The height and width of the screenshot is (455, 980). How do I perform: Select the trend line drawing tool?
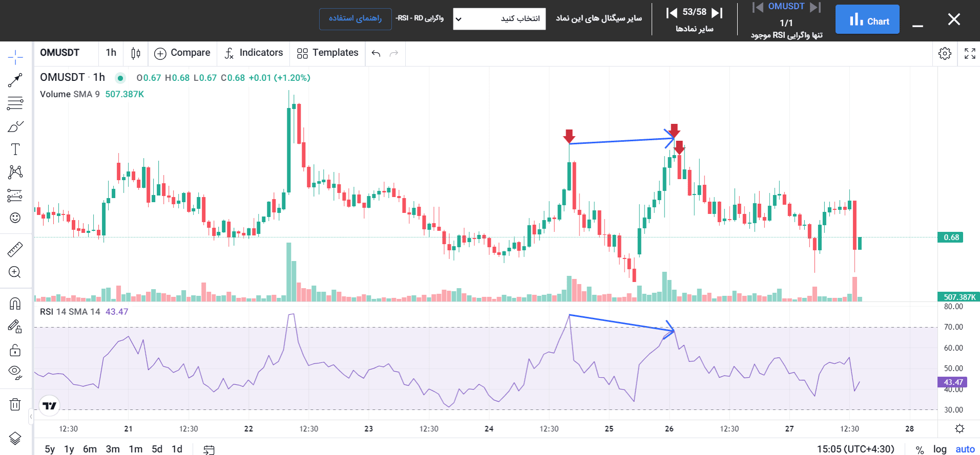pos(15,80)
